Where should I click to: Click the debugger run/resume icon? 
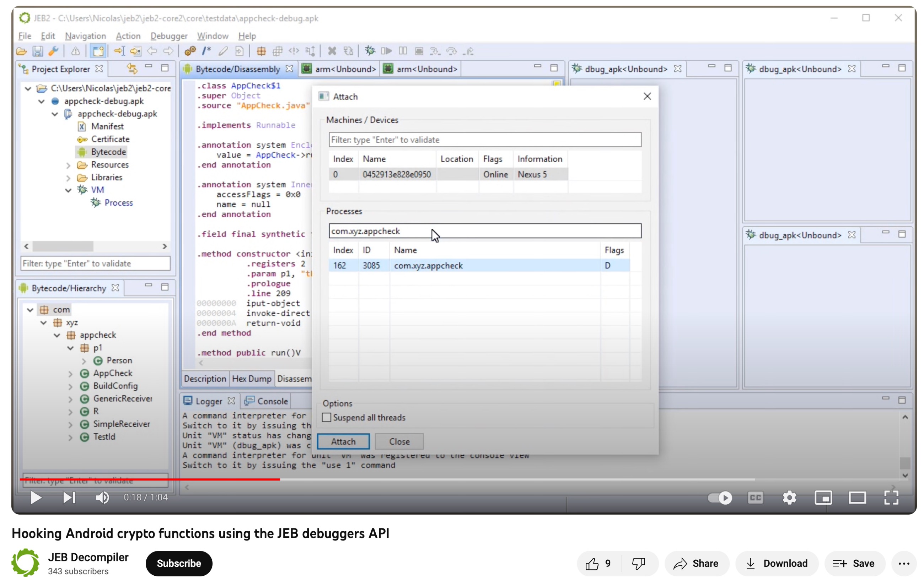pyautogui.click(x=386, y=51)
